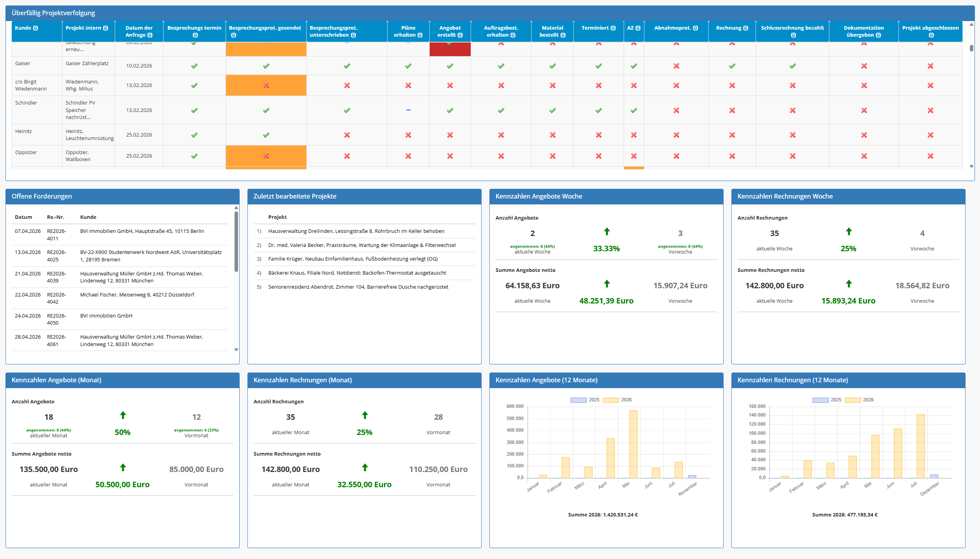Click green arrow above 50% in Angebote Monat
980x559 pixels.
[x=123, y=415]
